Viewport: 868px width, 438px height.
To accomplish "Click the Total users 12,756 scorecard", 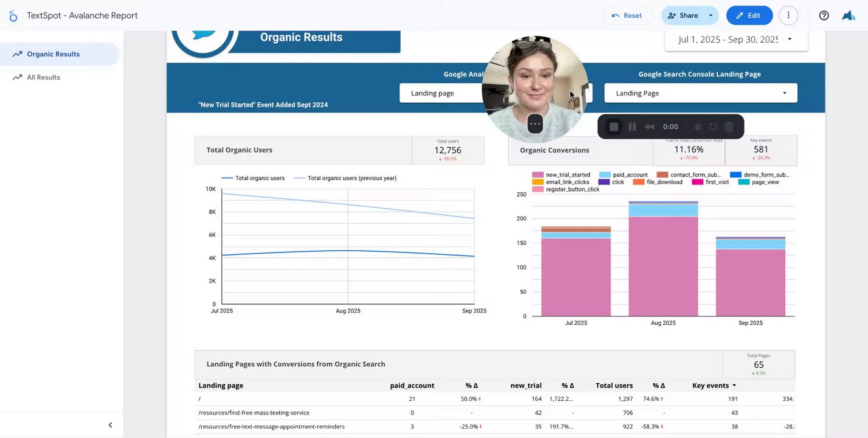I will point(448,150).
